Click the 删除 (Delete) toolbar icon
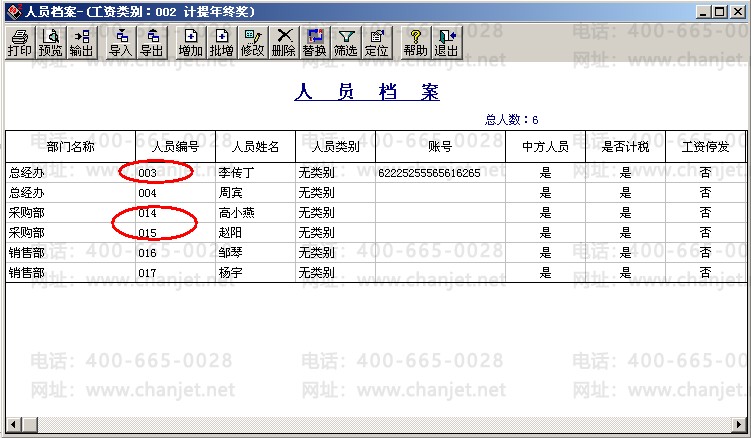Image resolution: width=751 pixels, height=438 pixels. tap(284, 43)
